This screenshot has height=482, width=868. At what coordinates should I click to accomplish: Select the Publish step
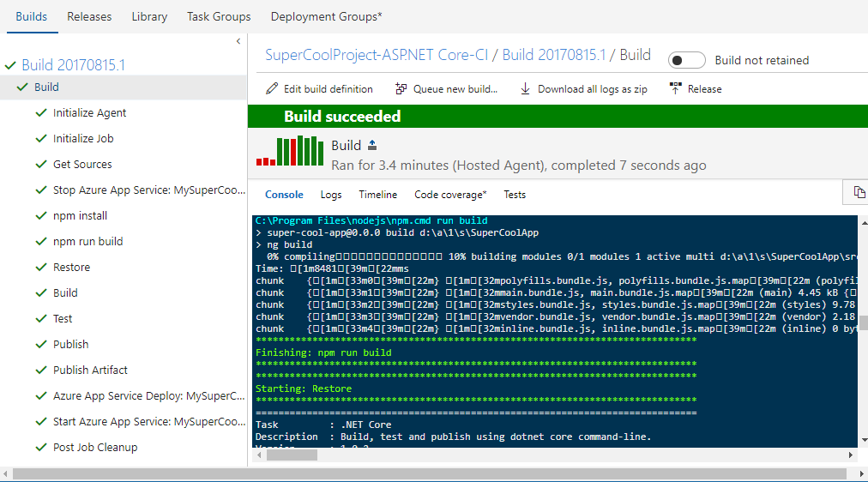click(x=71, y=344)
